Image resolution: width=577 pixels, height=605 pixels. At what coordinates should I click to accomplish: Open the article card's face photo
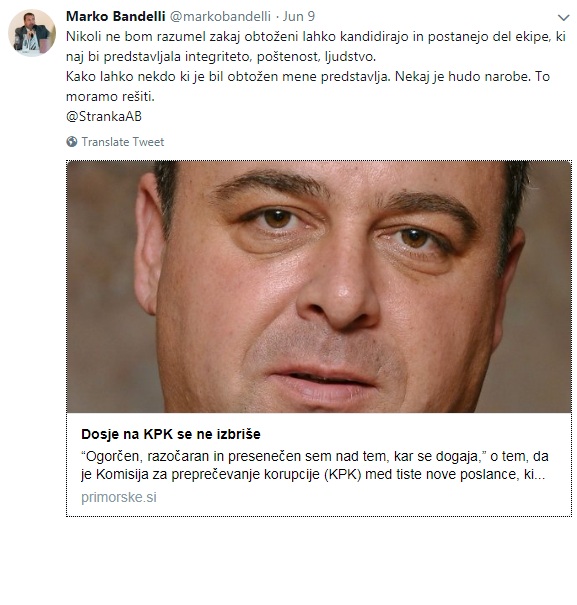click(x=319, y=287)
